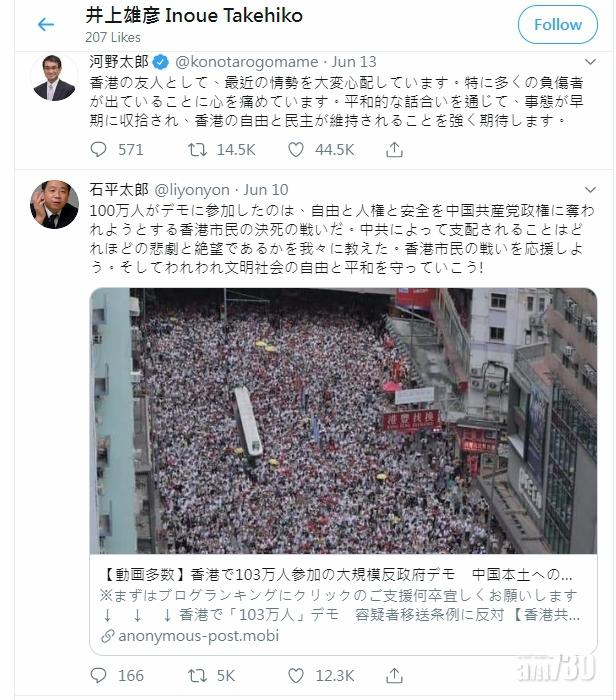Share 石平太郎's tweet via share icon
This screenshot has height=700, width=616.
[x=394, y=675]
